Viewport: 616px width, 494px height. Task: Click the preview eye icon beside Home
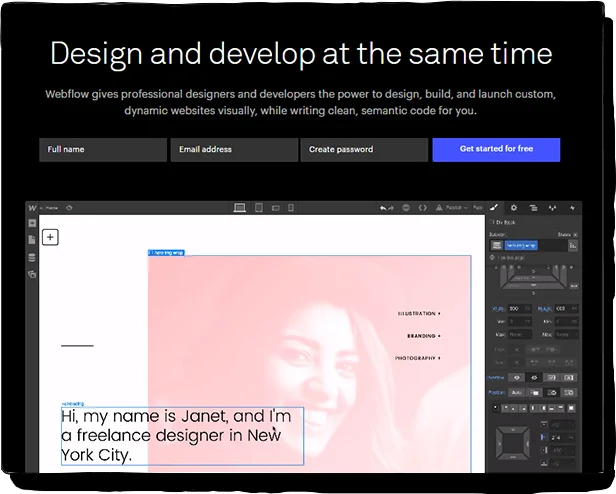(69, 208)
